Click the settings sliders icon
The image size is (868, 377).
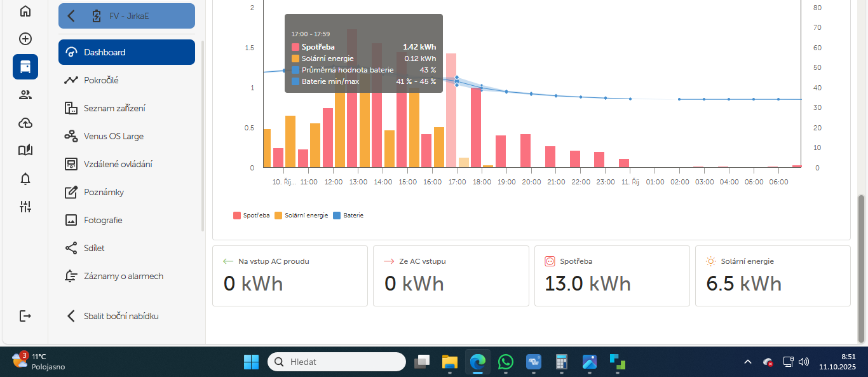tap(25, 207)
